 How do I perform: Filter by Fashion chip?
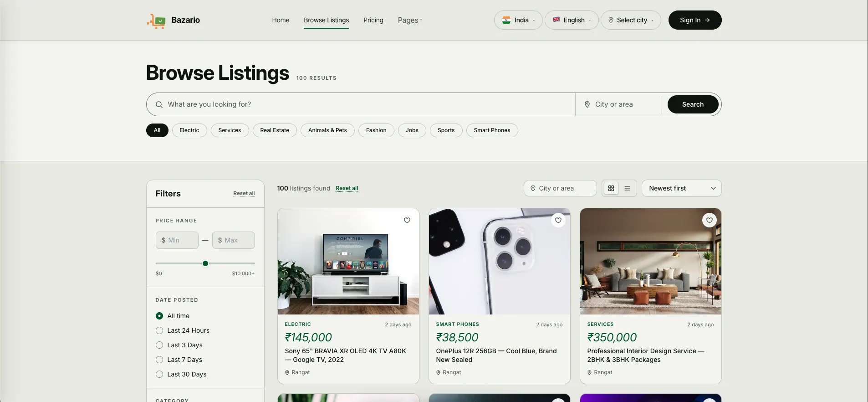coord(376,130)
